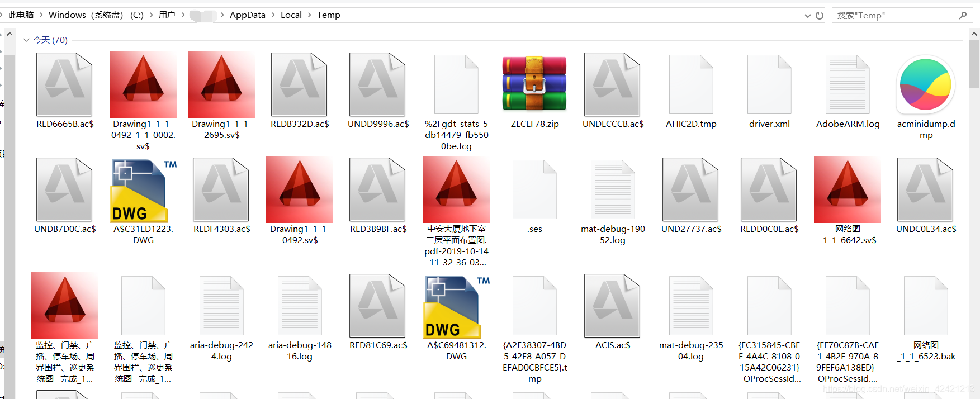Viewport: 980px width, 399px height.
Task: Click the UND27737.ac$ file icon
Action: tap(691, 189)
